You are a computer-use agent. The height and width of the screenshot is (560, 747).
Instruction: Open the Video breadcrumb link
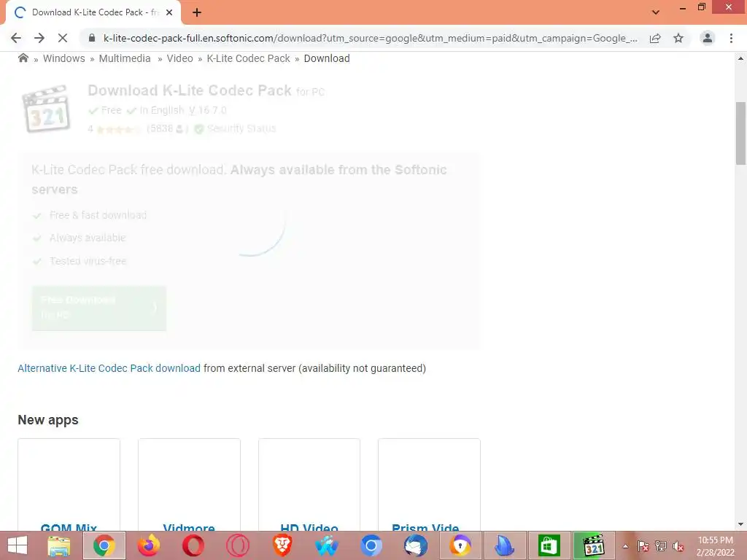[179, 58]
